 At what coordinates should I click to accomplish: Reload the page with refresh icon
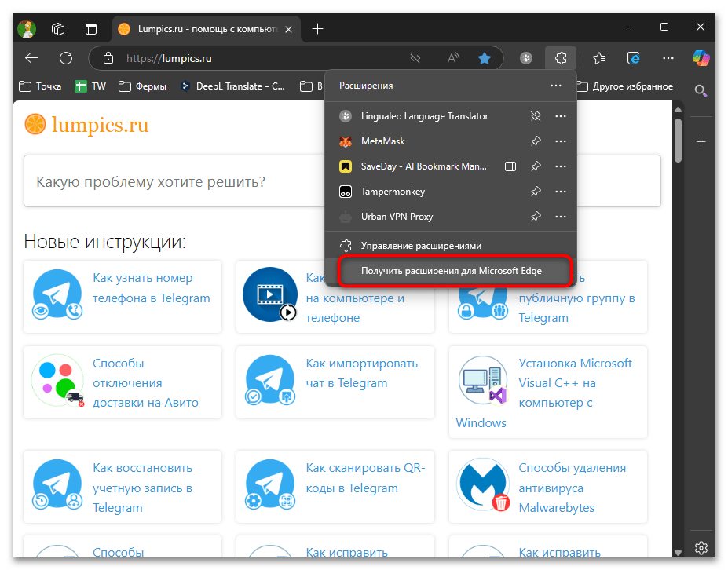[66, 58]
